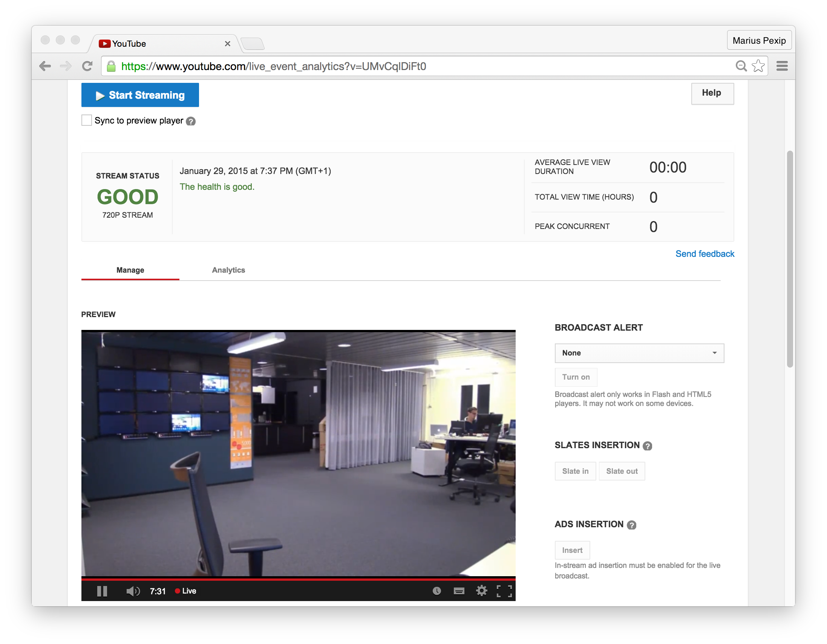The width and height of the screenshot is (827, 644).
Task: Click the red video progress bar
Action: pyautogui.click(x=298, y=579)
